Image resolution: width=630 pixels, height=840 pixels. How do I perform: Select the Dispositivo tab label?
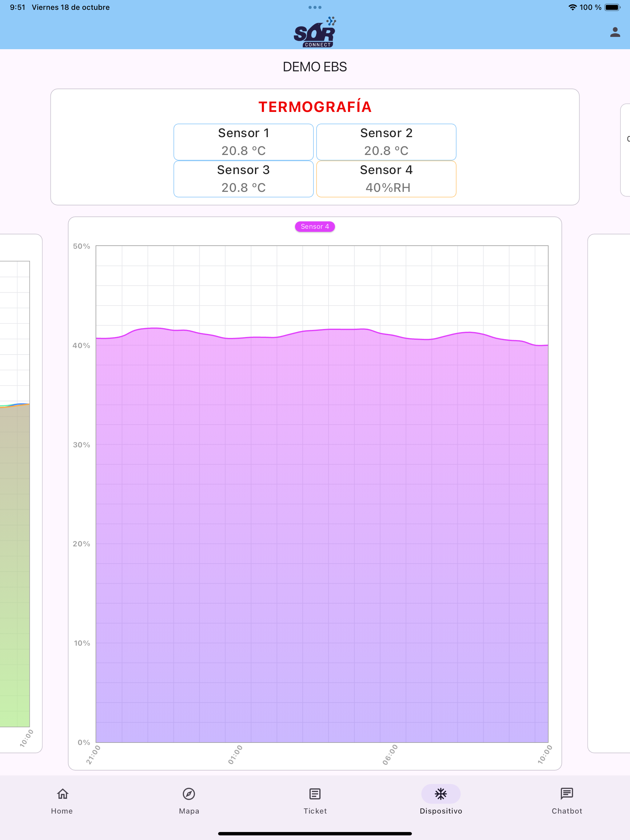[x=441, y=811]
